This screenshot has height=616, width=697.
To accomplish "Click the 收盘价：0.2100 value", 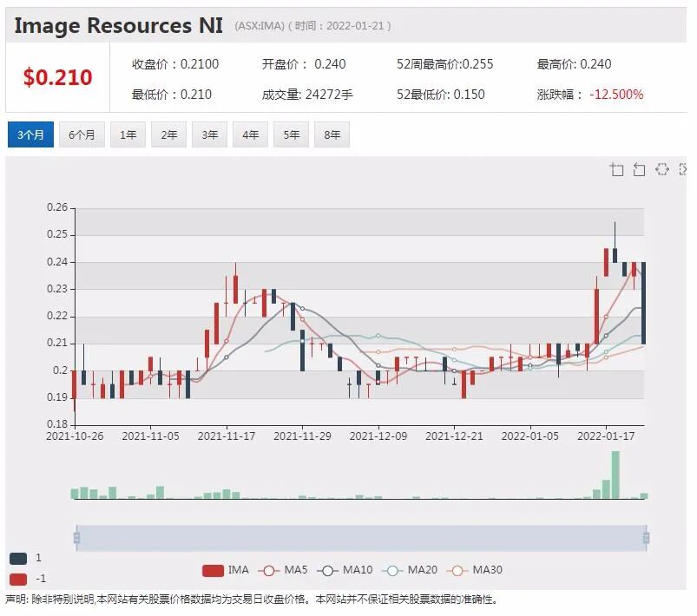I will coord(175,64).
